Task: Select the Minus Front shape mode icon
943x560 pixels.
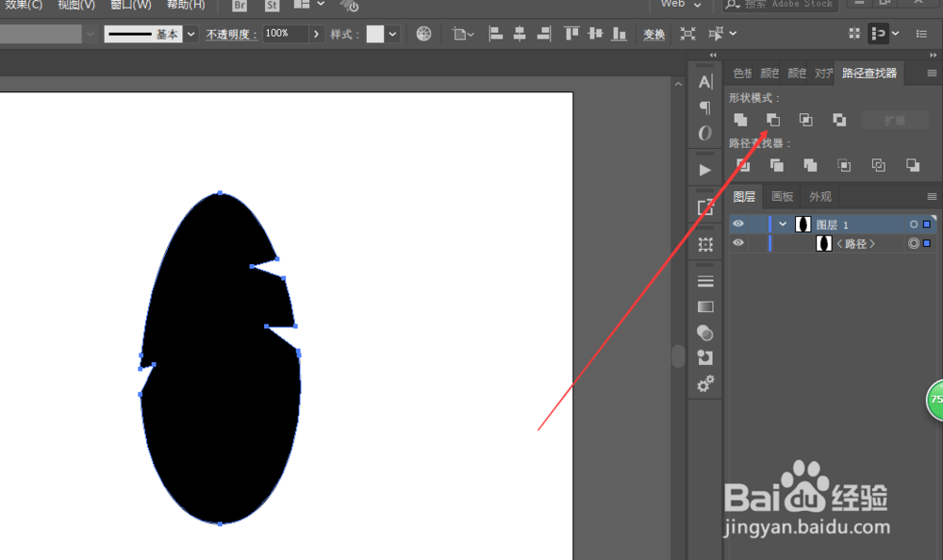Action: [774, 120]
